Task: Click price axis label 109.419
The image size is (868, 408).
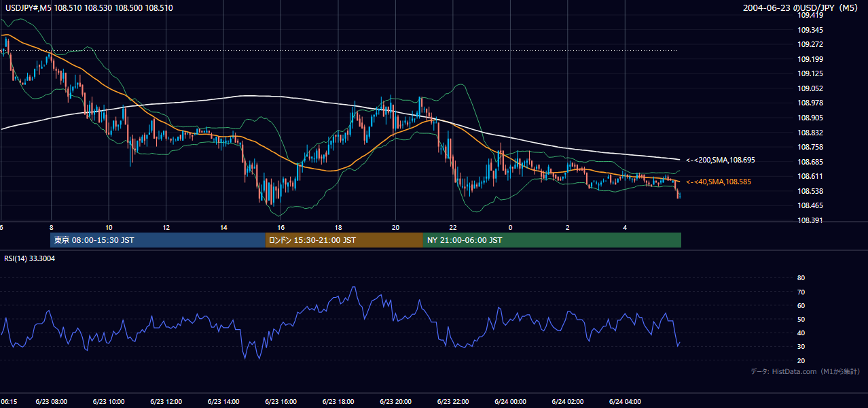Action: tap(810, 15)
